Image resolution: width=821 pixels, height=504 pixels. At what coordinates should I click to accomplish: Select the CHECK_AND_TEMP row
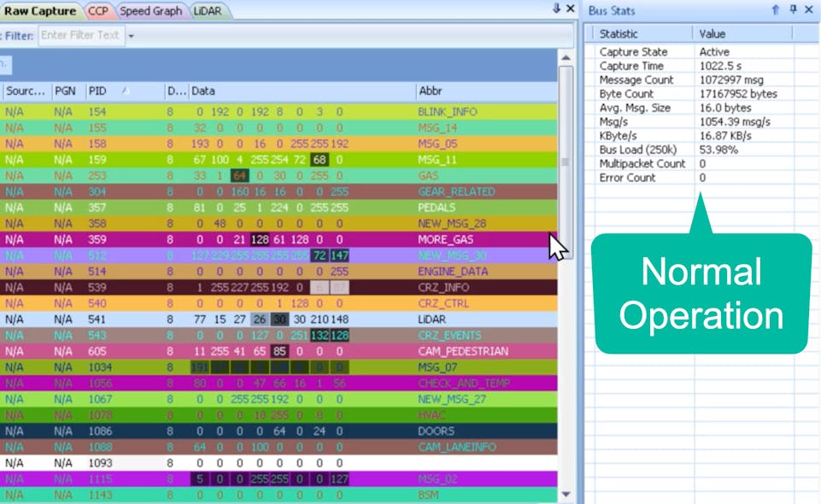pyautogui.click(x=279, y=383)
